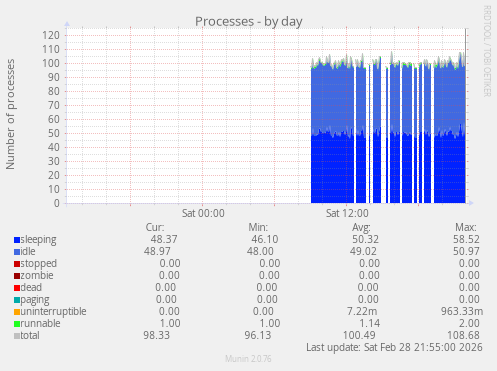The width and height of the screenshot is (497, 371).
Task: Click sleeping current value 48.37
Action: (164, 239)
